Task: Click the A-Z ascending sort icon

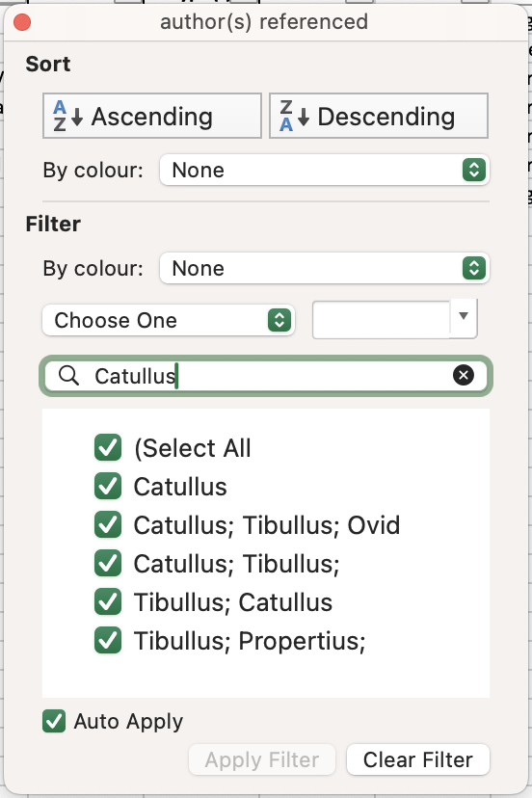Action: [x=67, y=116]
